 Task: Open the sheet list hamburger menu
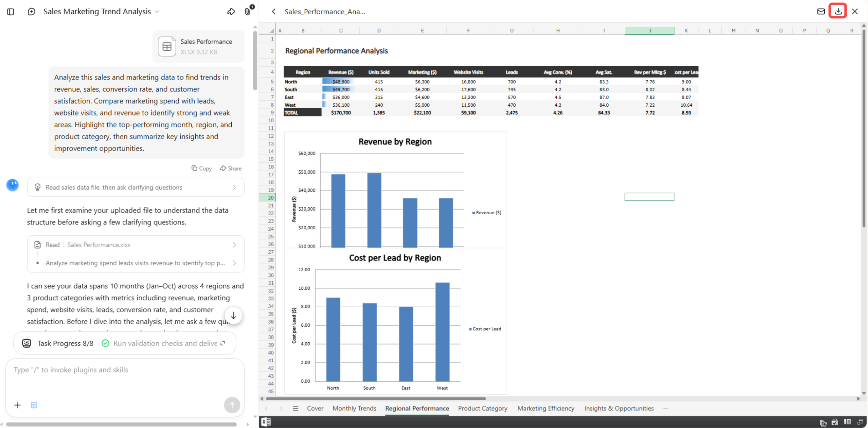295,408
